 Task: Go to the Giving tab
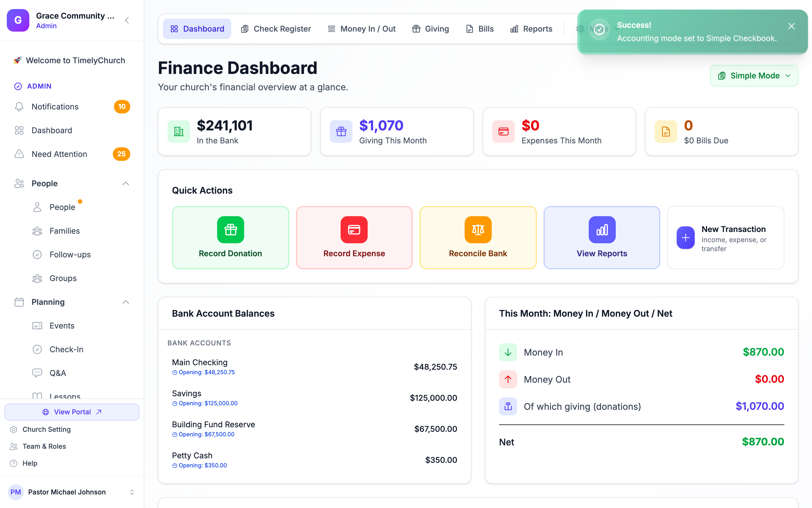pyautogui.click(x=431, y=29)
